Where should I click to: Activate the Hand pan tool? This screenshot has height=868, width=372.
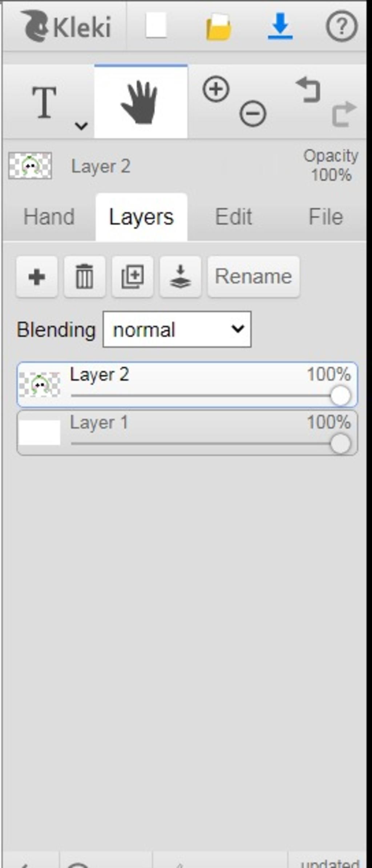pyautogui.click(x=141, y=103)
